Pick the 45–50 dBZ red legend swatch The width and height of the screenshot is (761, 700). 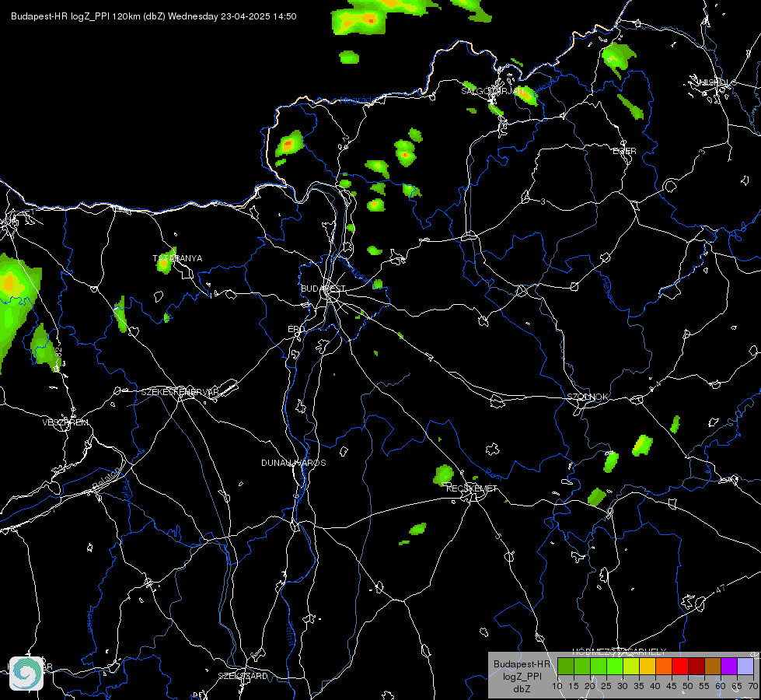(x=680, y=666)
